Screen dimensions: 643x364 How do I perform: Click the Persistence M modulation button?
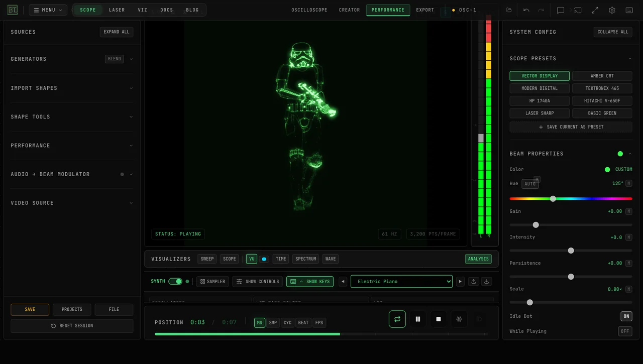629,263
